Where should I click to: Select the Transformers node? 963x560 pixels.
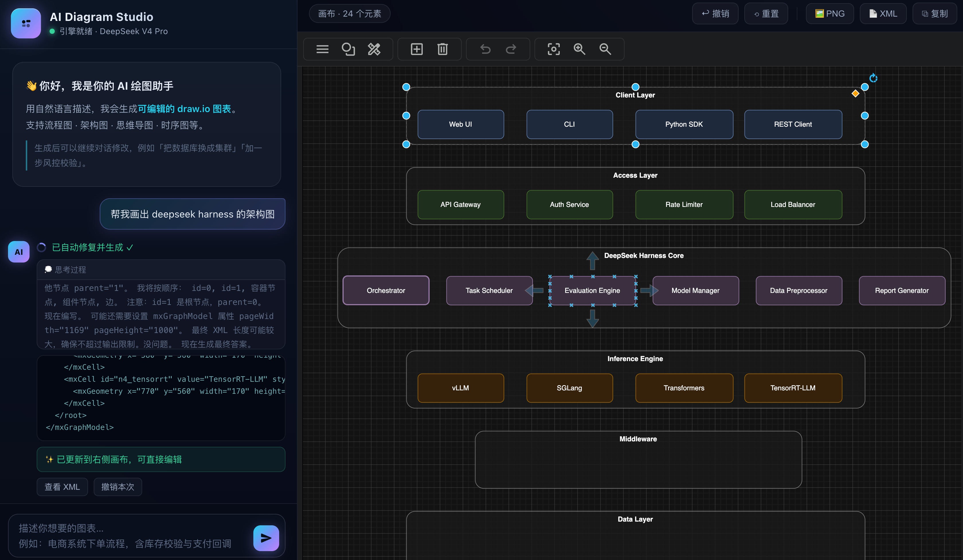pyautogui.click(x=684, y=388)
